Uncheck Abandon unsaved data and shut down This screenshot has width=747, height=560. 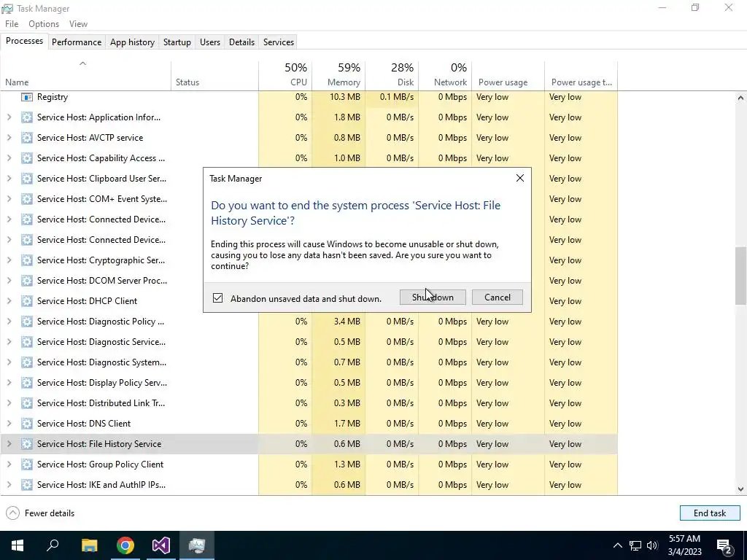pos(217,298)
